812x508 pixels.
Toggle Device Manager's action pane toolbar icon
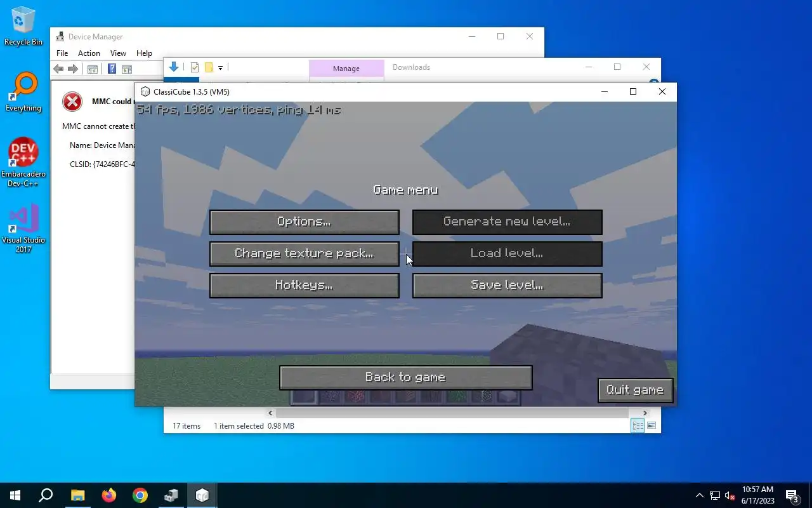pos(126,69)
